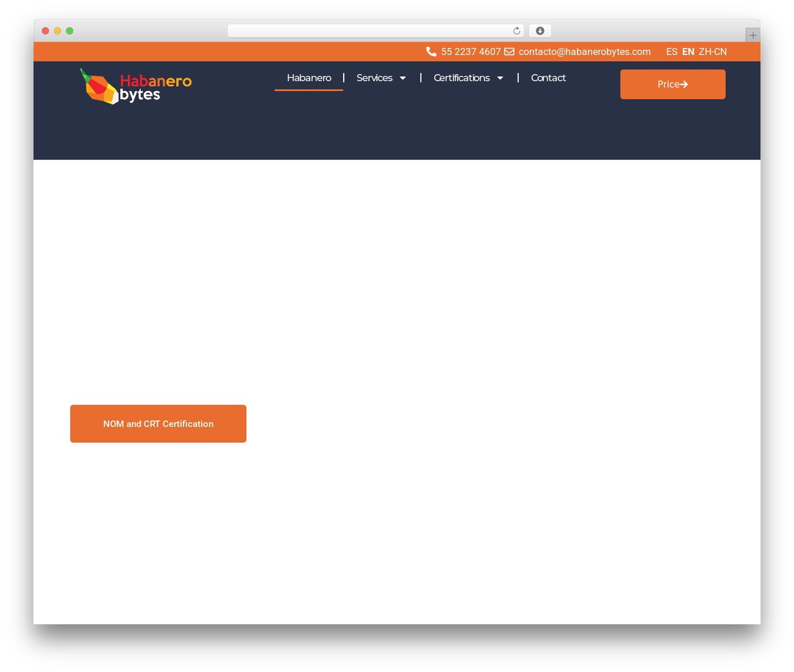Go to the Contact menu item
The height and width of the screenshot is (672, 794).
(548, 77)
